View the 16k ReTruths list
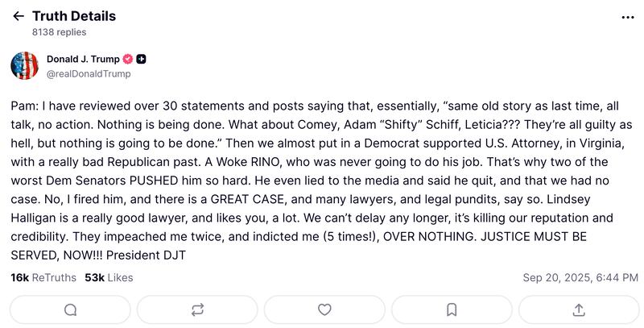Screen dimensions: 644x328 pyautogui.click(x=43, y=277)
